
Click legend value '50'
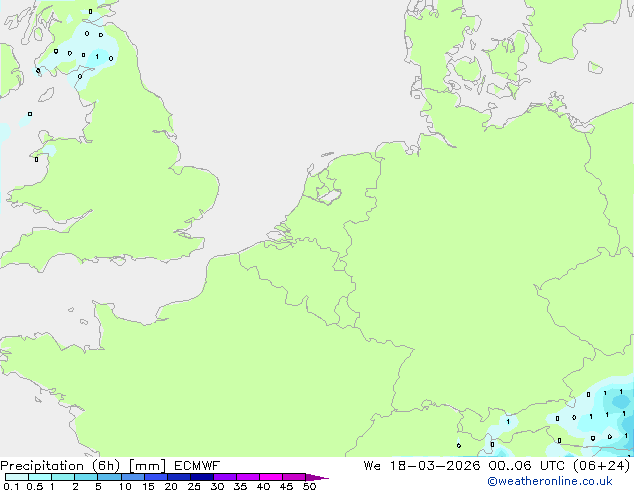pyautogui.click(x=309, y=486)
